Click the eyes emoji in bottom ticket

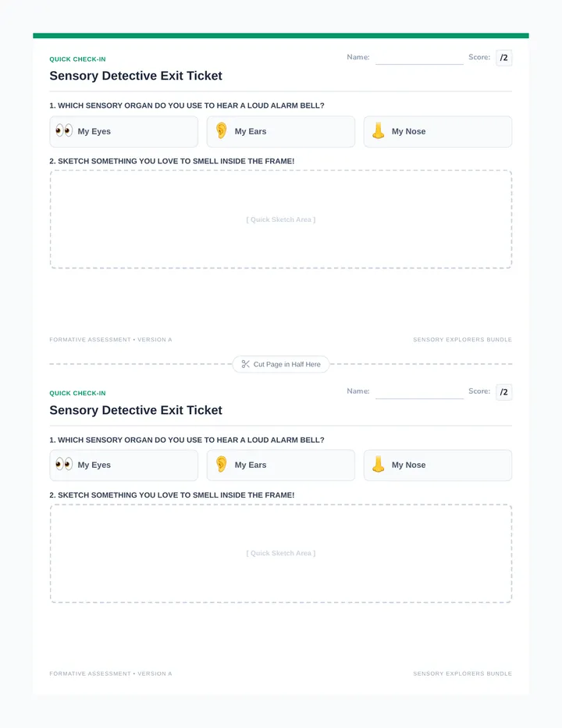tap(64, 464)
